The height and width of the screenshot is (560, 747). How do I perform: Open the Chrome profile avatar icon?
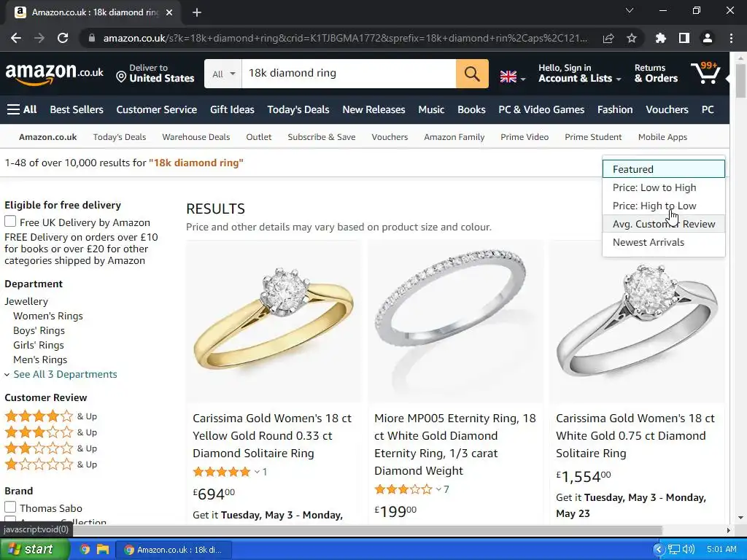[707, 38]
